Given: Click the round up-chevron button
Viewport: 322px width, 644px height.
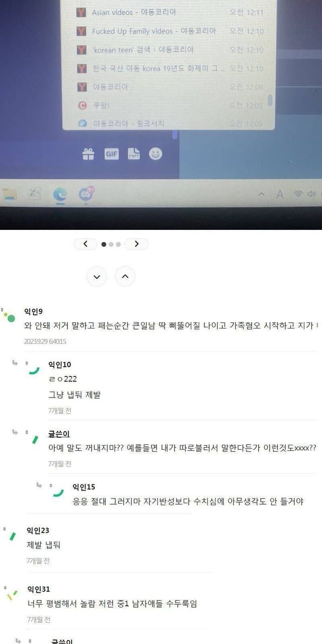Looking at the screenshot, I should [125, 276].
